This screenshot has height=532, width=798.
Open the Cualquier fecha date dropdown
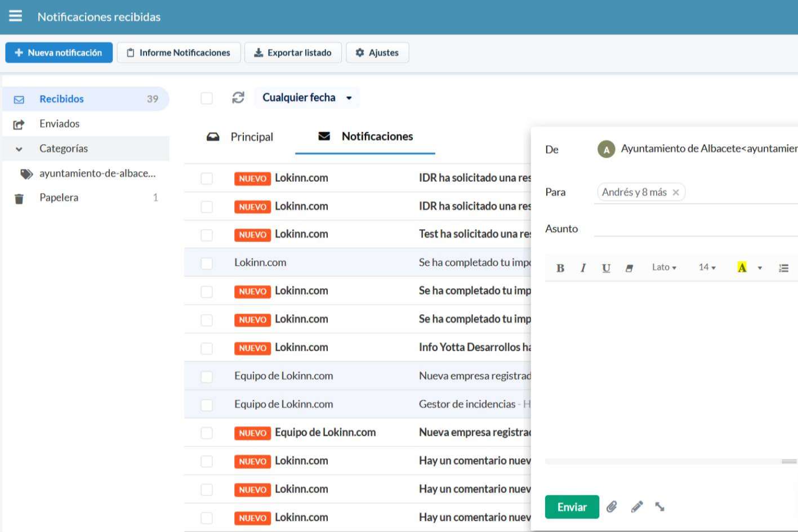click(307, 97)
